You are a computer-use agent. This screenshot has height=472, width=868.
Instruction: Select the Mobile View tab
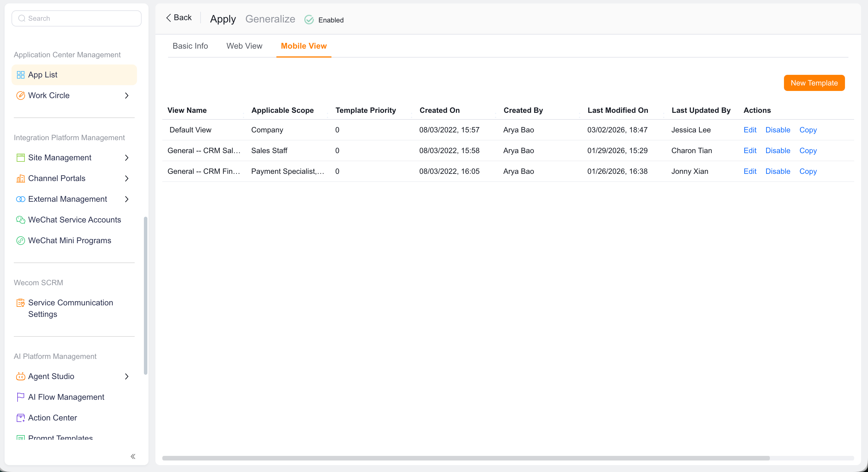coord(304,46)
